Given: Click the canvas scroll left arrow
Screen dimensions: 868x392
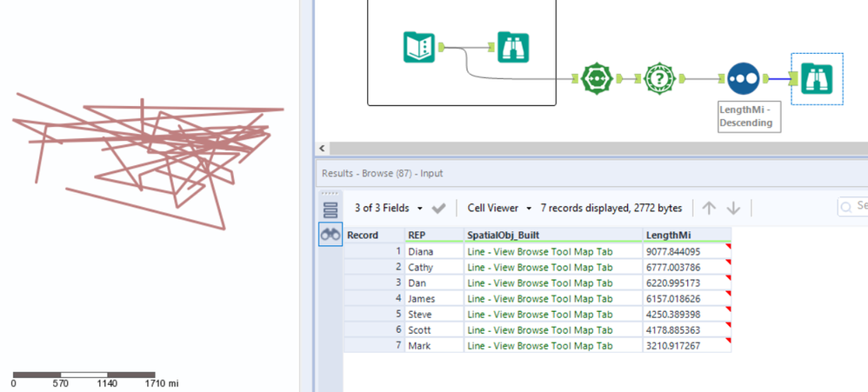Looking at the screenshot, I should coord(322,148).
